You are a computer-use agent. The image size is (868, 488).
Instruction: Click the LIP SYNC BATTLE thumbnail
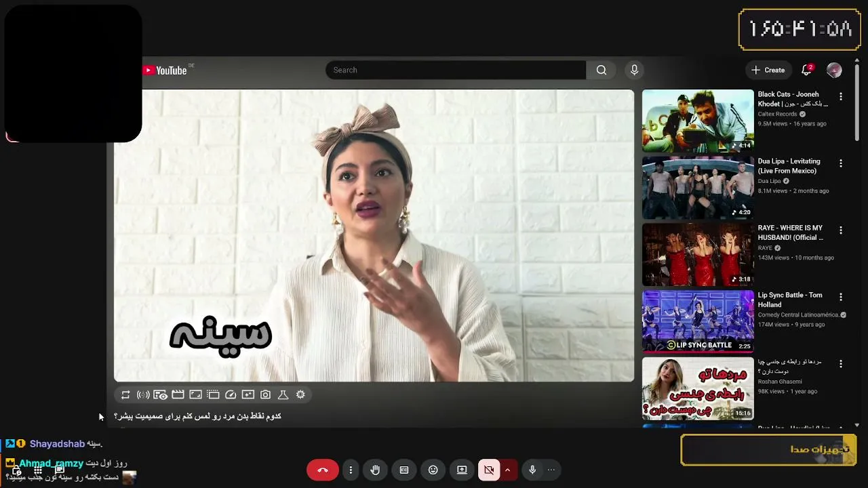(698, 322)
